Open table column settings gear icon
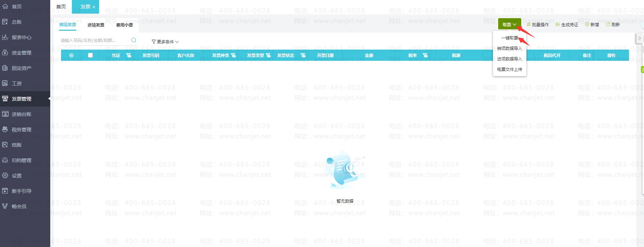Screen dimensions: 644x247 point(72,55)
